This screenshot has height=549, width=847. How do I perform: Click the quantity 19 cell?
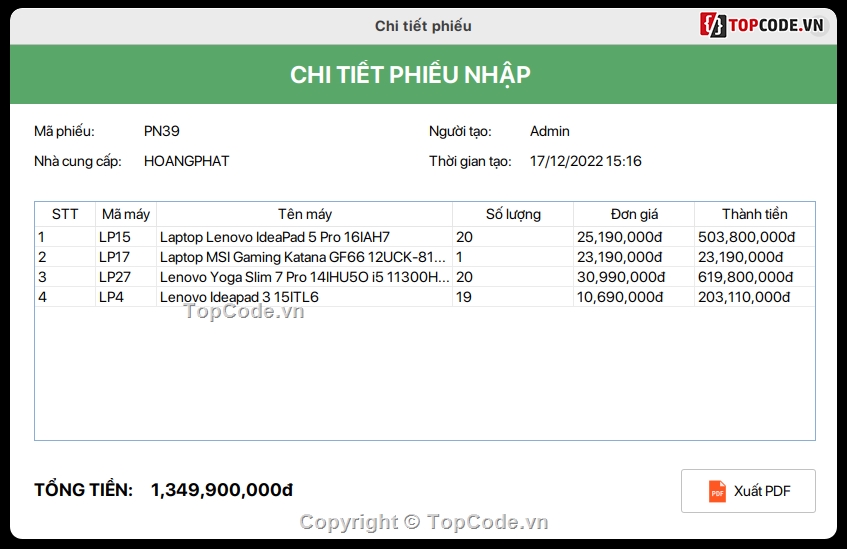point(513,297)
